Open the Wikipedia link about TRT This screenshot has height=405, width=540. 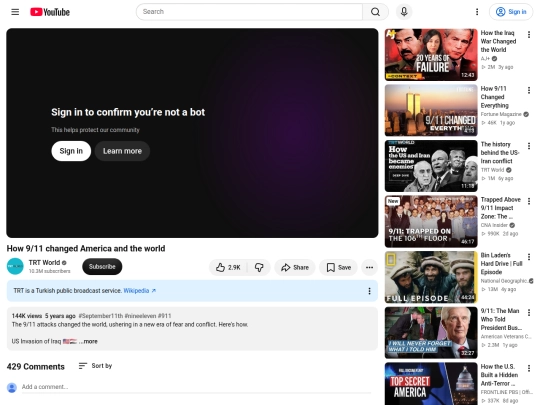(x=139, y=291)
